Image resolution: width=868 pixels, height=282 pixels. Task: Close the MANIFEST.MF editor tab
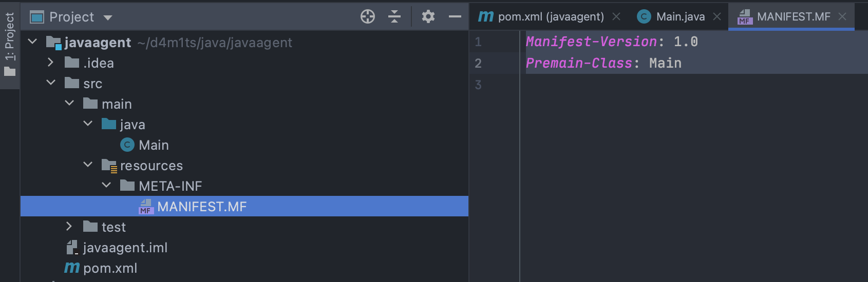(842, 17)
